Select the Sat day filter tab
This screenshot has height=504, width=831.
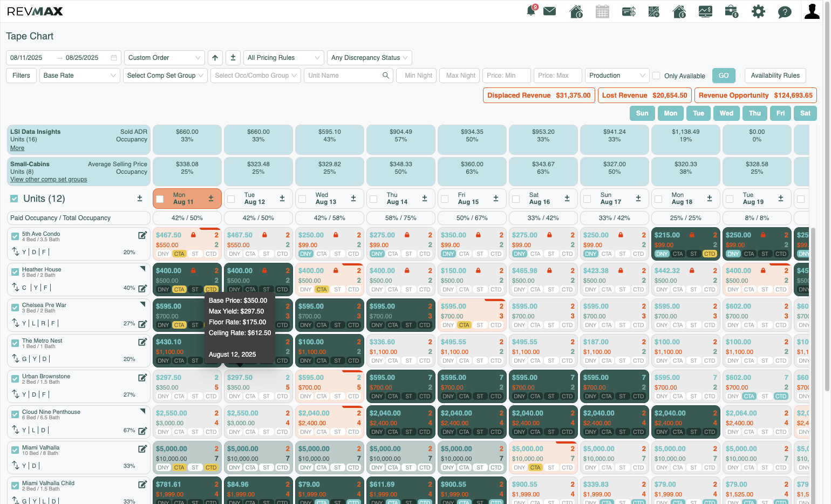pyautogui.click(x=805, y=113)
